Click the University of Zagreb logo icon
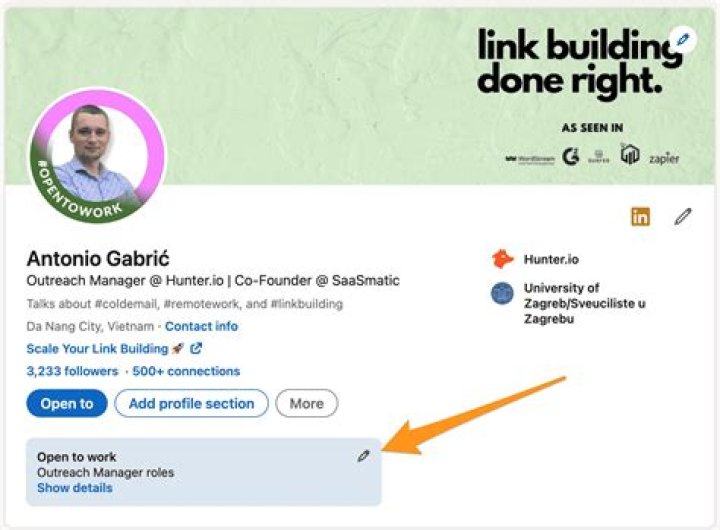This screenshot has width=720, height=530. pyautogui.click(x=502, y=294)
